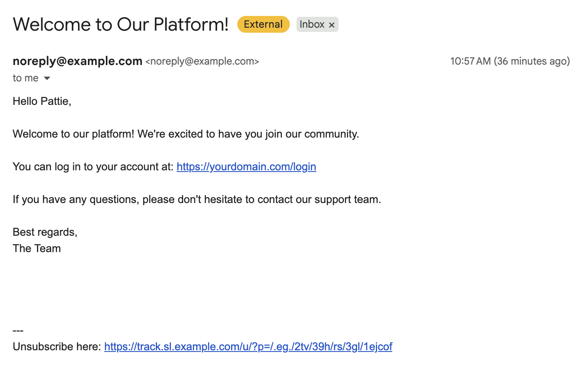
Task: Open the unsubscribe tracking link
Action: pos(248,346)
